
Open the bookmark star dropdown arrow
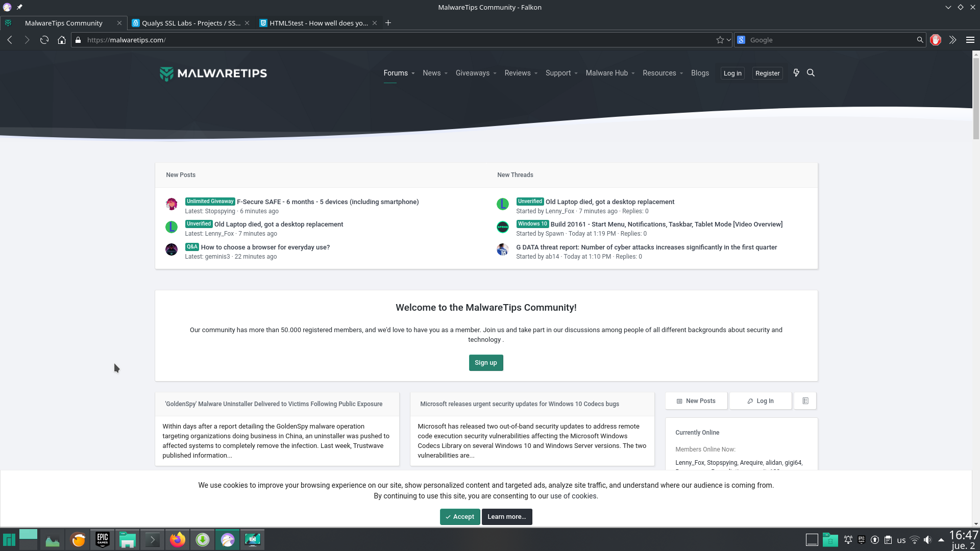729,40
